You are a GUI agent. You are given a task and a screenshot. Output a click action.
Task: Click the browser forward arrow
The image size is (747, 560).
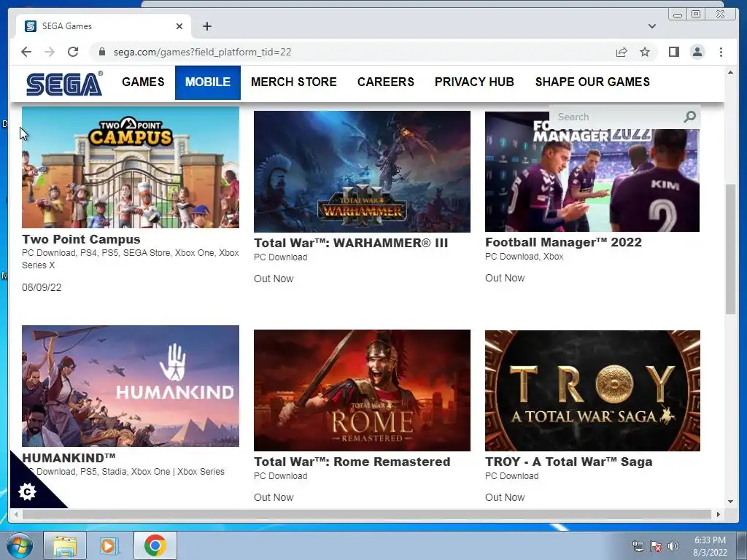(x=50, y=52)
